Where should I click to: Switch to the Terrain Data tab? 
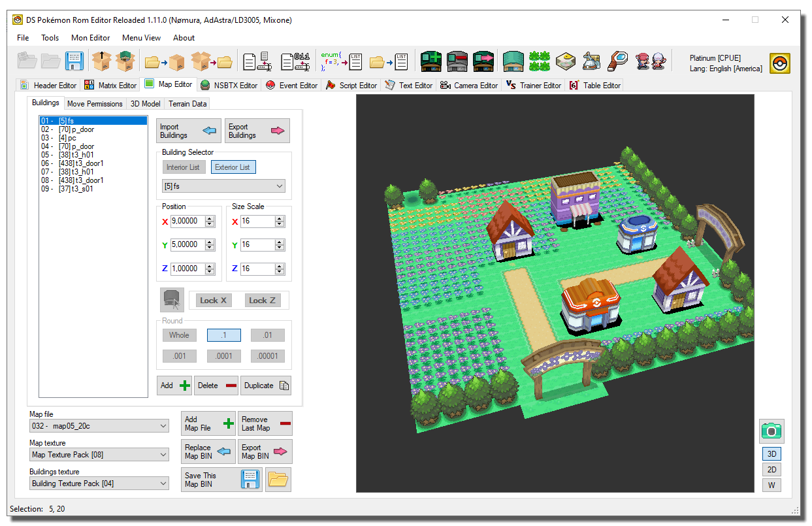tap(187, 103)
